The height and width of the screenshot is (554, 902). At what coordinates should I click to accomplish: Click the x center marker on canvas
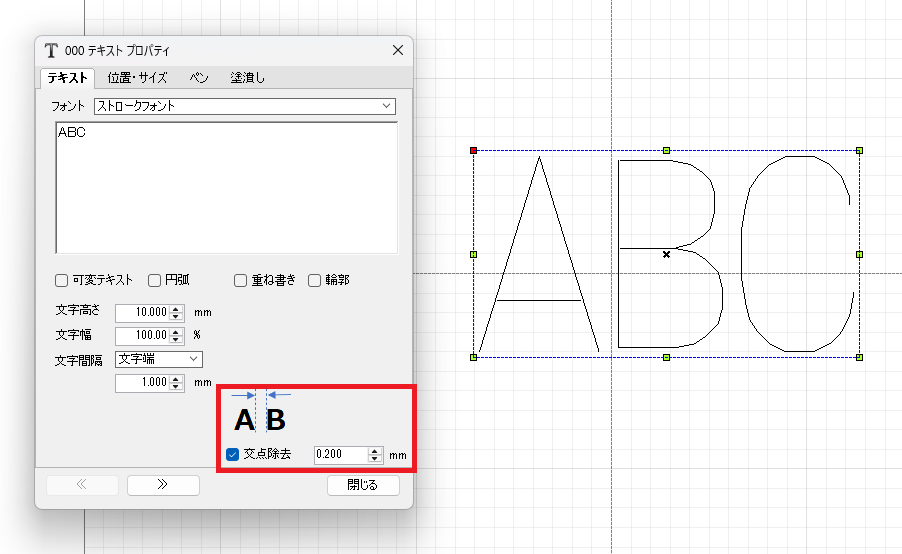click(666, 254)
